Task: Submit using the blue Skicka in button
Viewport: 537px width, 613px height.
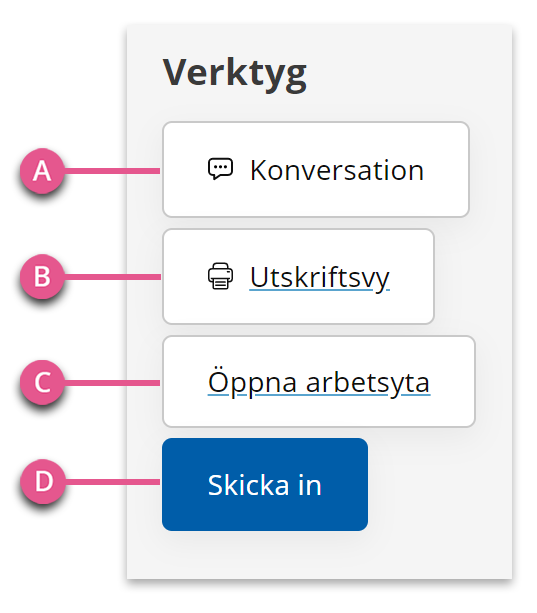Action: click(x=265, y=484)
